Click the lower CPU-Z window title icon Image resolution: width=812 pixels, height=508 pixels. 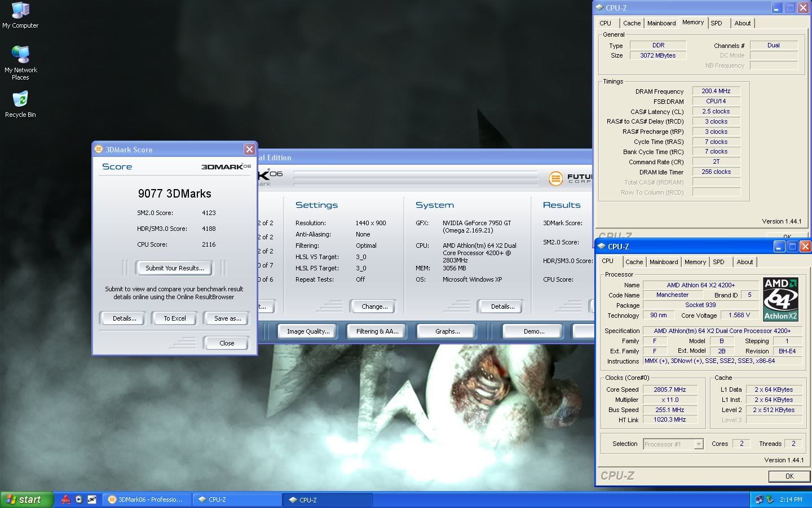(602, 247)
